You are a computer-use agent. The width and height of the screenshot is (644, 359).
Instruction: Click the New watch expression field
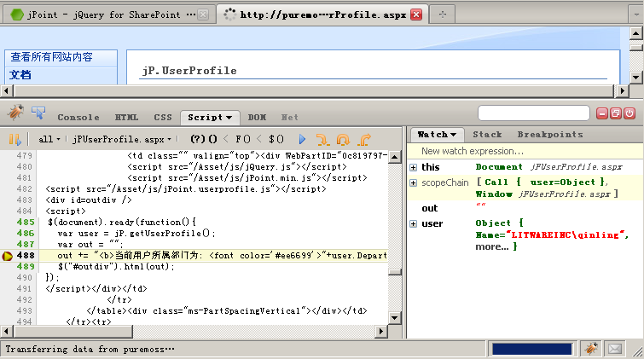[525, 151]
